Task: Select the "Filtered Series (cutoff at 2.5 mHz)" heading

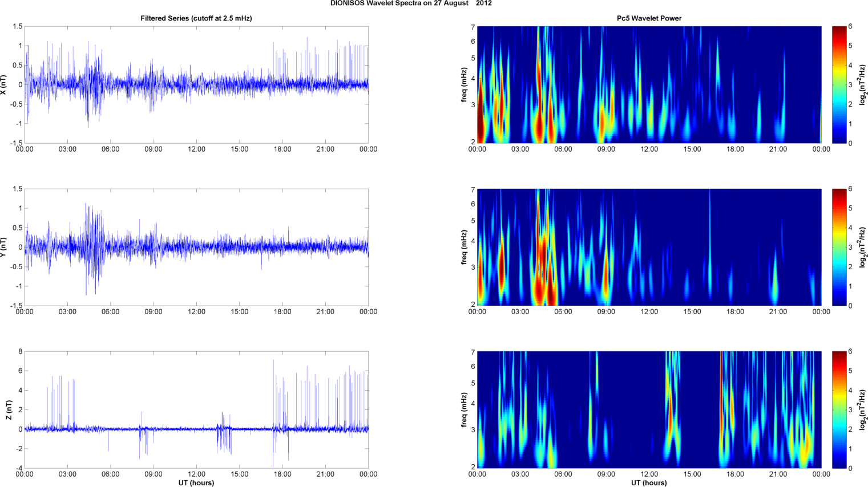Action: coord(196,18)
